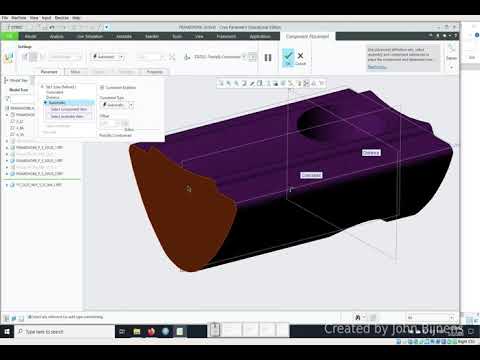Click the 3D dragger toggle icon in dashboard
This screenshot has width=480, height=360.
click(x=187, y=57)
